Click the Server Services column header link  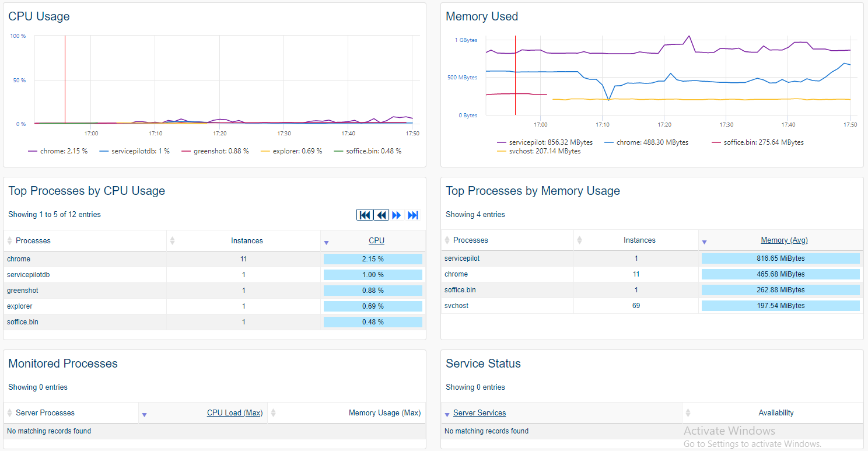pos(480,413)
